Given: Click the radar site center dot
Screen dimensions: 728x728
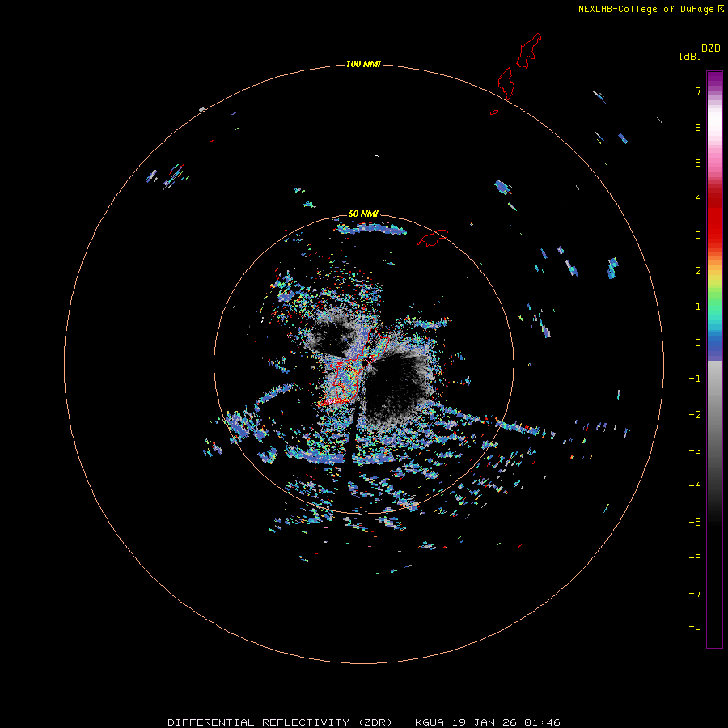Looking at the screenshot, I should click(365, 362).
